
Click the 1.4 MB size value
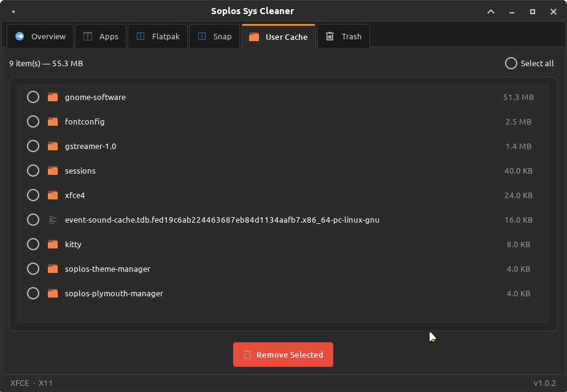pyautogui.click(x=519, y=147)
